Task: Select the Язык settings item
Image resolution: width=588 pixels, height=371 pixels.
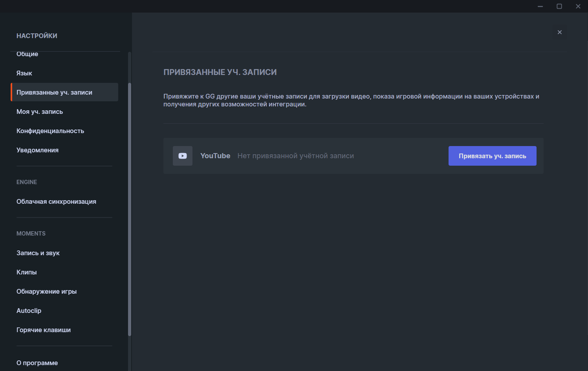Action: click(x=24, y=73)
